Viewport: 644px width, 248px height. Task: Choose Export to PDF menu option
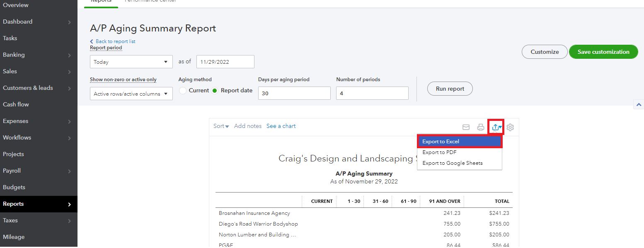(x=439, y=152)
